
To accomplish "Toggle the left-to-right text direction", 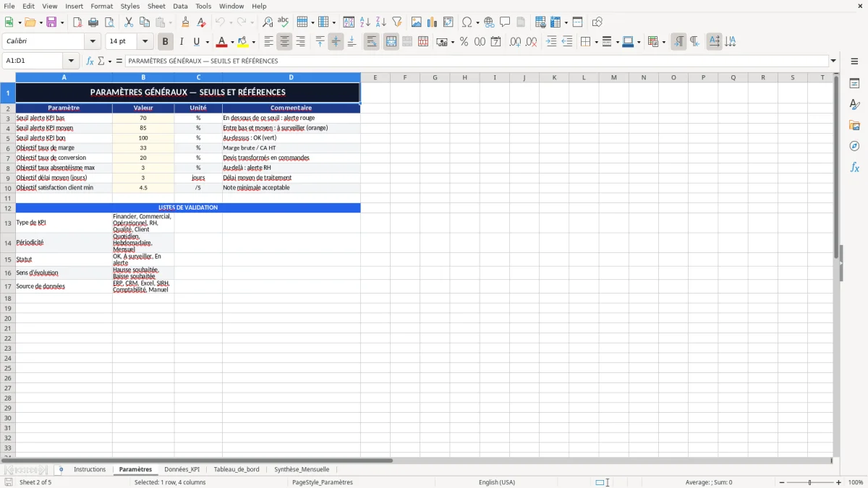I will (x=678, y=42).
